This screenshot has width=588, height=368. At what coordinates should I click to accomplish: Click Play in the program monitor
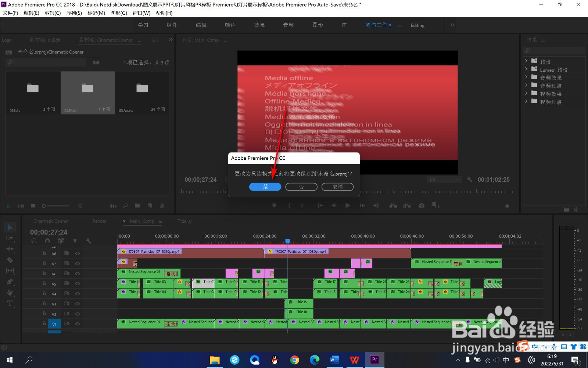348,205
